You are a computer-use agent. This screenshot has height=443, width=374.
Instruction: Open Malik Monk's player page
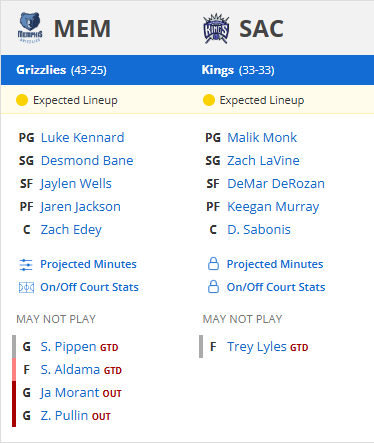tap(262, 137)
